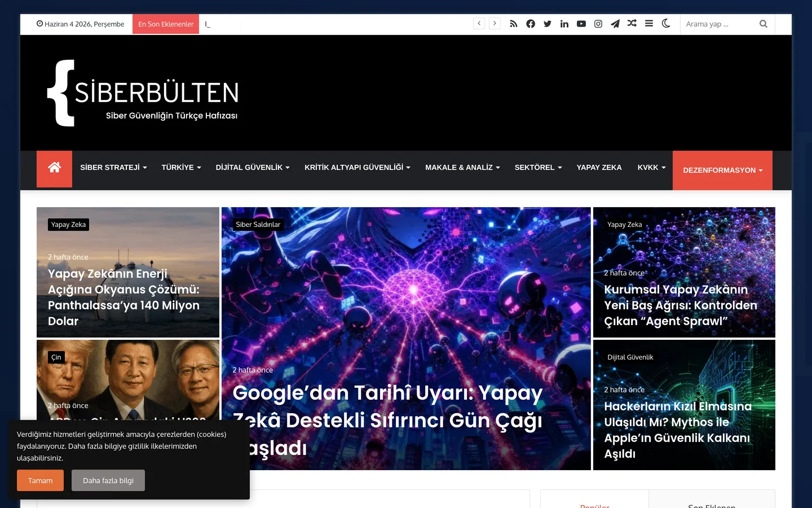Expand the DİJİTAL GÜVENLİK menu
Screen dimensions: 812x508
pyautogui.click(x=253, y=168)
